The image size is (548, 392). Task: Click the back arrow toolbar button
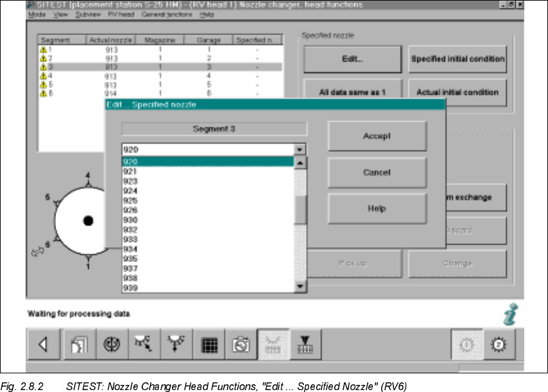tap(43, 344)
